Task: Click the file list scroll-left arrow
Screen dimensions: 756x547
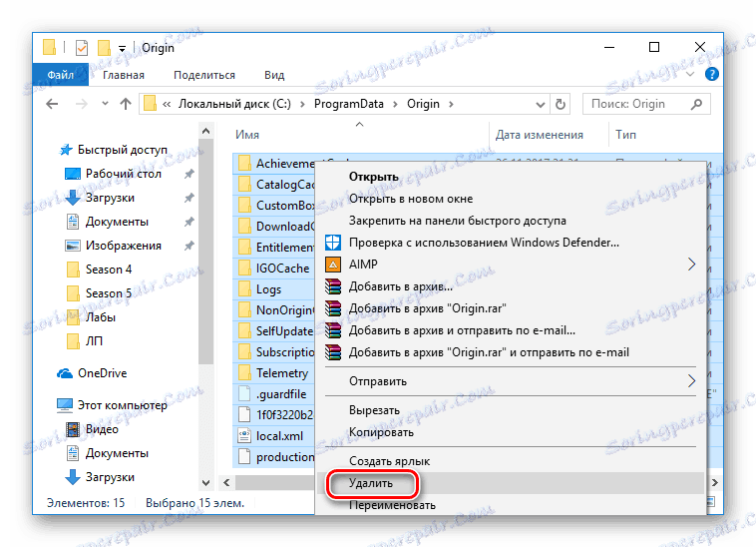Action: pyautogui.click(x=226, y=482)
